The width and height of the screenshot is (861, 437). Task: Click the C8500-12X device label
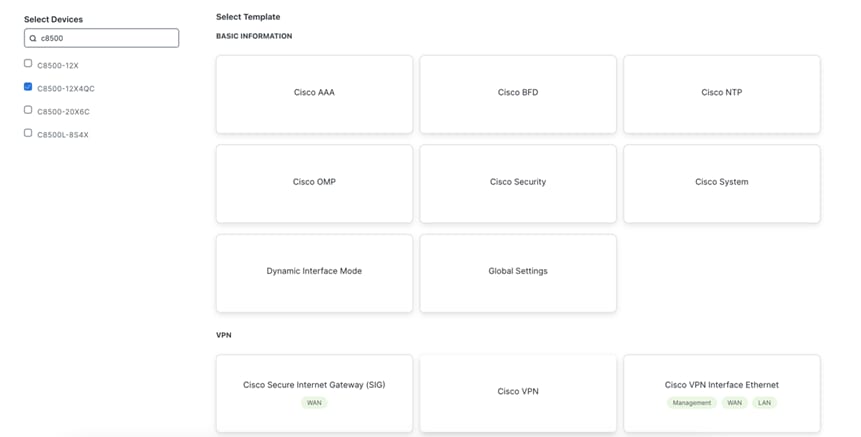(x=58, y=65)
